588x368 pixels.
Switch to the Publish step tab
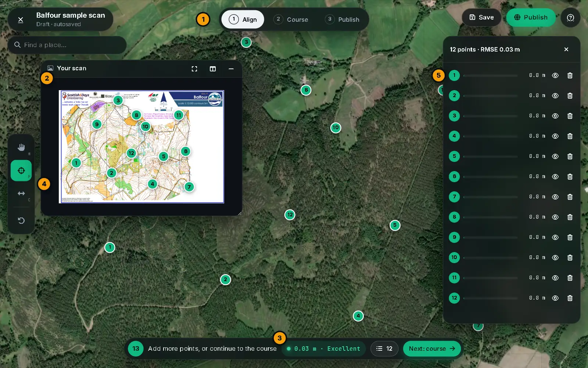[x=343, y=20]
